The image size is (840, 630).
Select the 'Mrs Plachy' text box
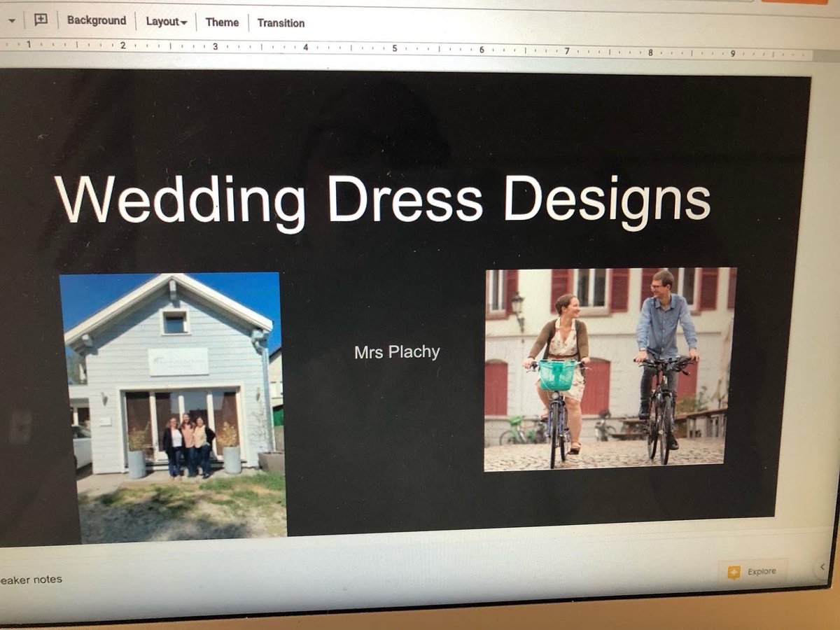coord(395,353)
